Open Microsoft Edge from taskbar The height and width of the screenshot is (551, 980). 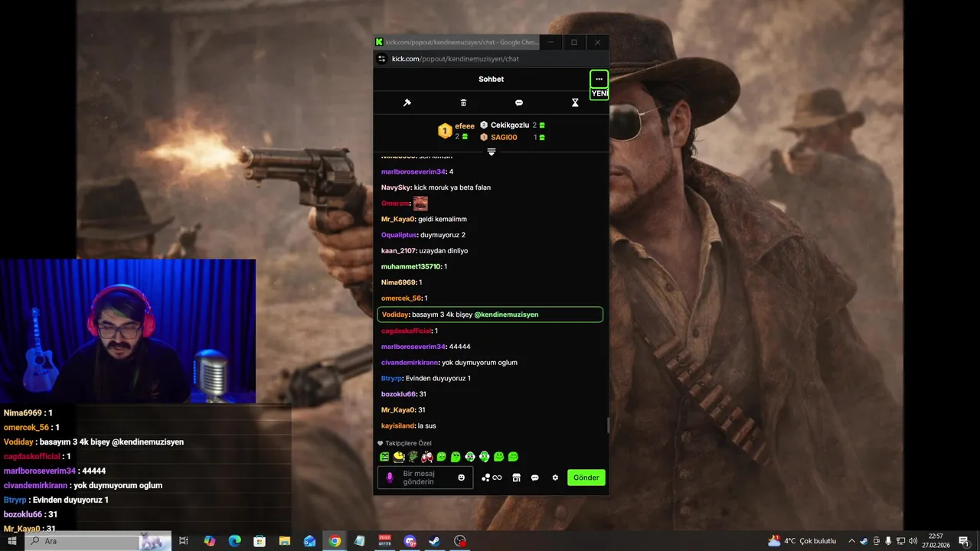click(235, 541)
